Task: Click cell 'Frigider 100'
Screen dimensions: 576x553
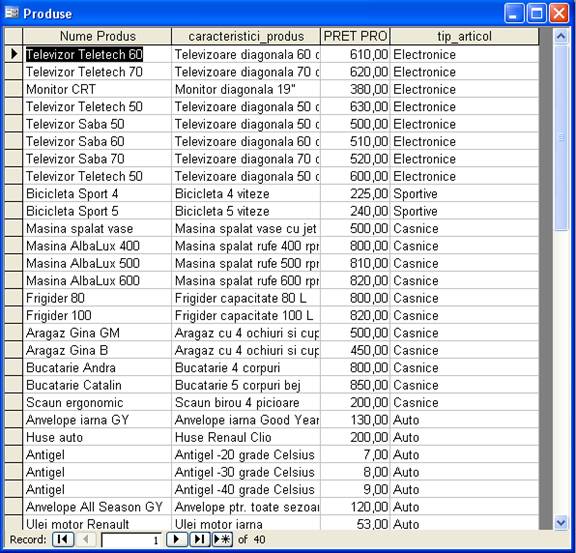Action: pos(97,315)
